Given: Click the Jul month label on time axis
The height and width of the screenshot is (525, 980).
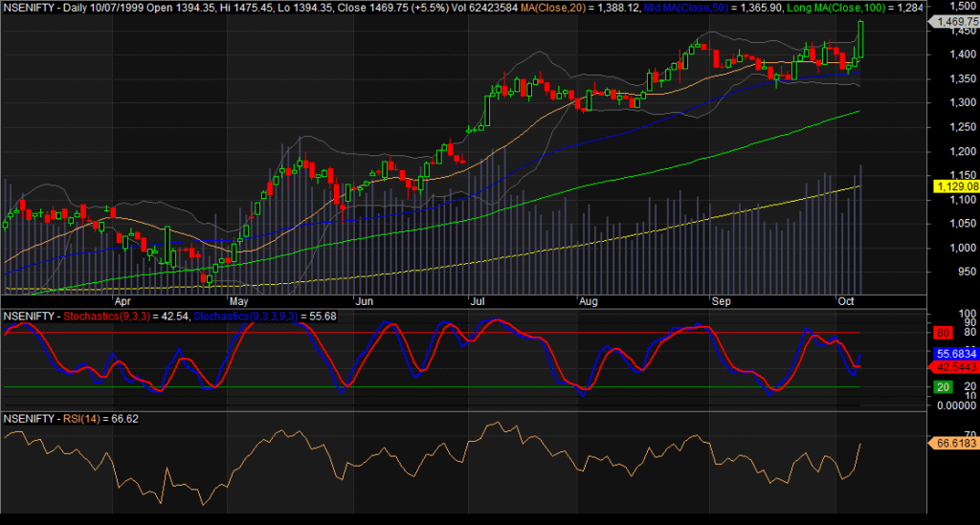Looking at the screenshot, I should (478, 301).
